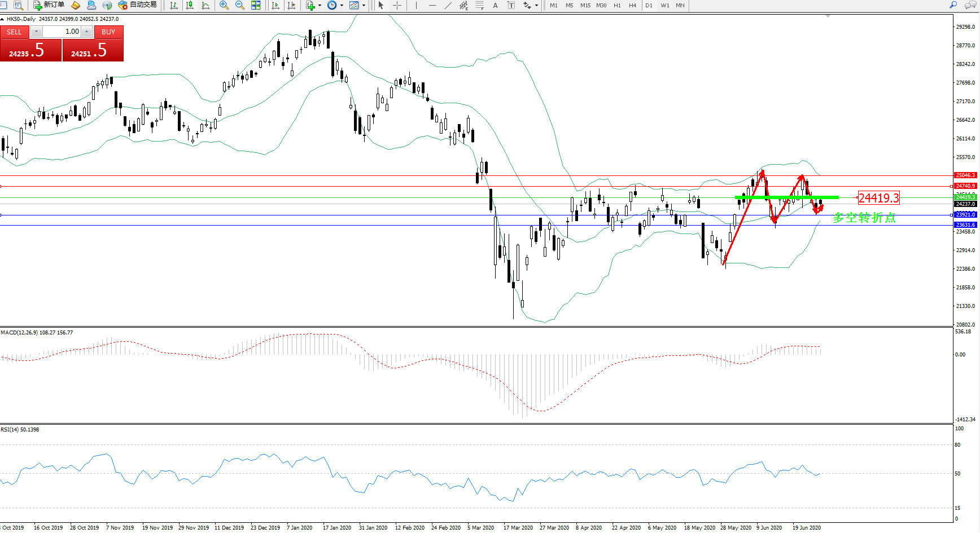
Task: Toggle the chart auto scroll button
Action: [x=275, y=5]
